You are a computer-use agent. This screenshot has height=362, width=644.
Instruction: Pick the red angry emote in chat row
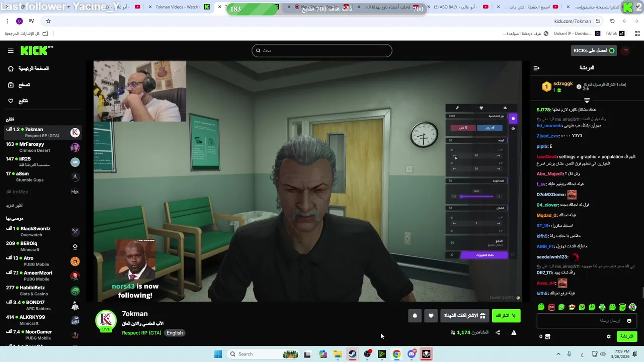click(x=551, y=307)
